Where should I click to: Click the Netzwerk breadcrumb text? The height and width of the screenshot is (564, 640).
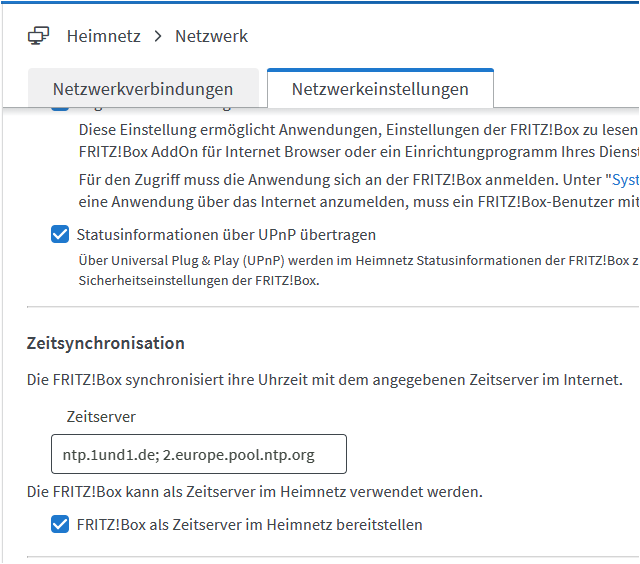(x=211, y=36)
